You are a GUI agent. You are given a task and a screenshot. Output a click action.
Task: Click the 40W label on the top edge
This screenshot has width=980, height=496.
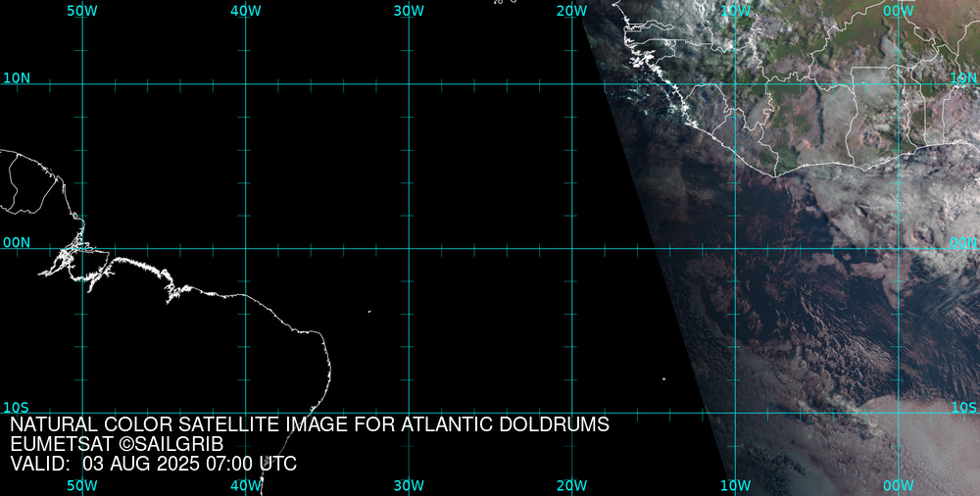point(246,11)
